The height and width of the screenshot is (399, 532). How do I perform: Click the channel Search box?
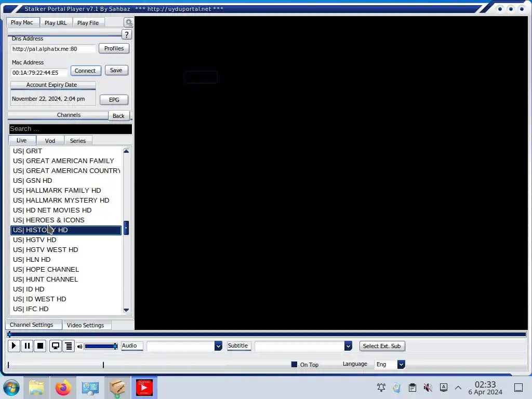point(71,129)
